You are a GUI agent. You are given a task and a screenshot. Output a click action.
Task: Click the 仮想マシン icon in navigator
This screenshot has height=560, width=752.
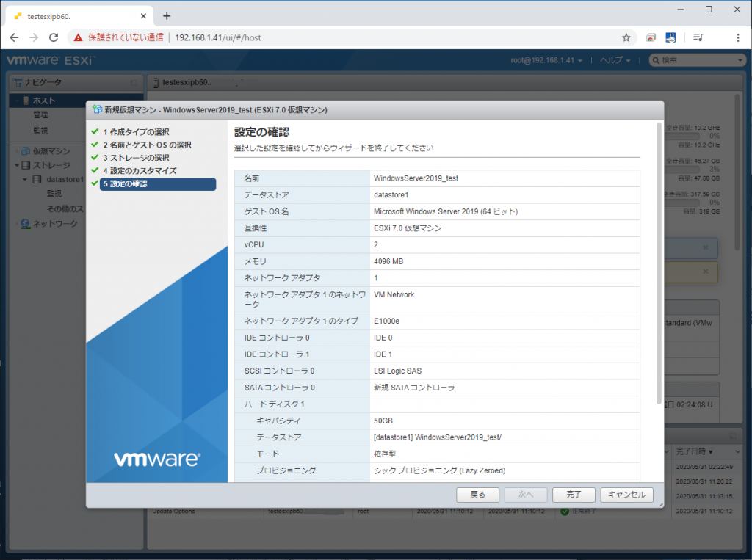tap(26, 151)
